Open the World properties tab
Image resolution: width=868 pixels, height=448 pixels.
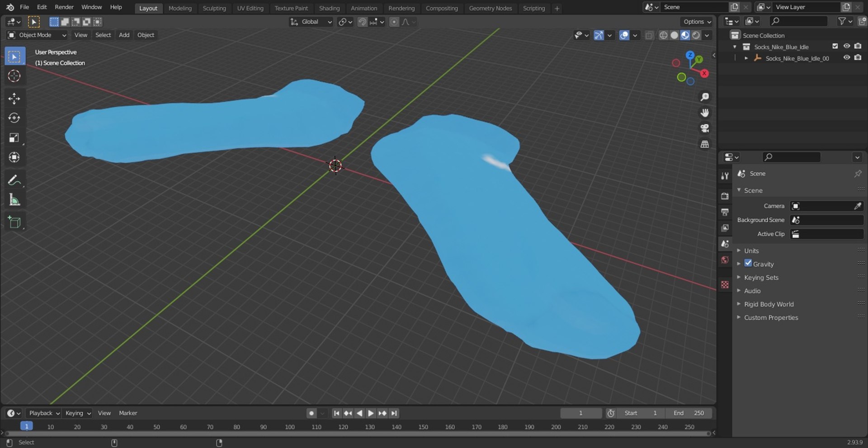pos(725,259)
